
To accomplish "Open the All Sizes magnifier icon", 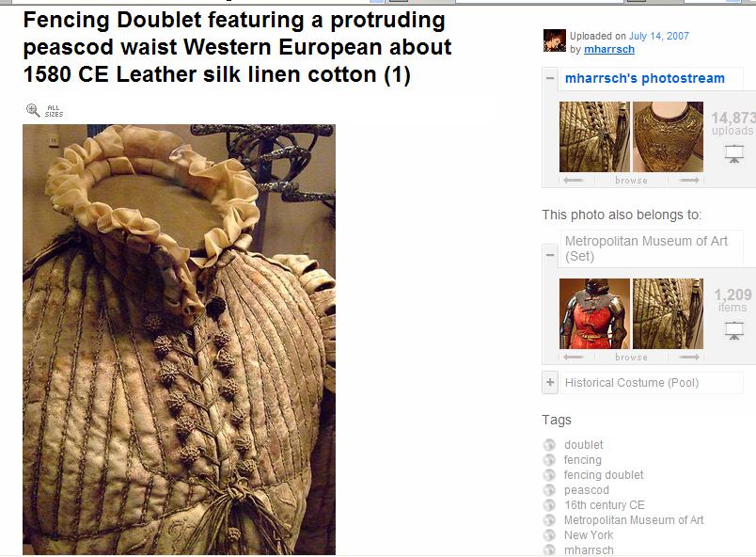I will (x=33, y=110).
